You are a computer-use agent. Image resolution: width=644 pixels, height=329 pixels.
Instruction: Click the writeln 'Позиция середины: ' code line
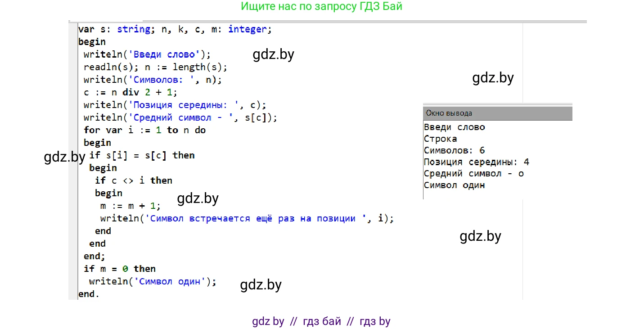pyautogui.click(x=175, y=105)
